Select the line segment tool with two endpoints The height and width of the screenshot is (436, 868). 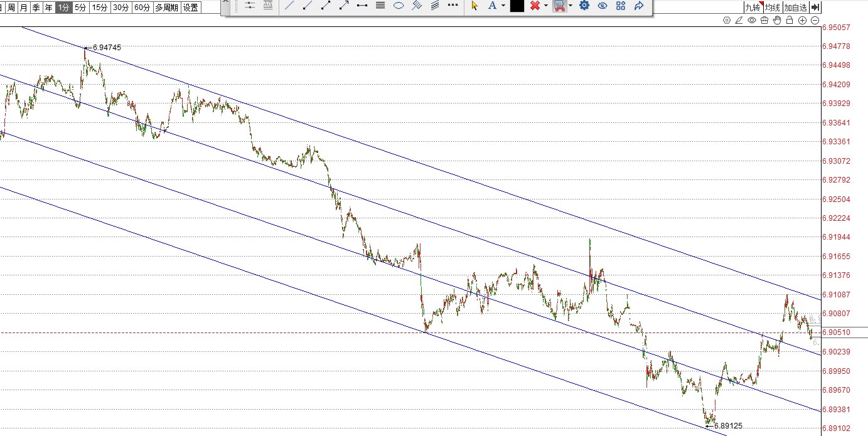[x=326, y=6]
